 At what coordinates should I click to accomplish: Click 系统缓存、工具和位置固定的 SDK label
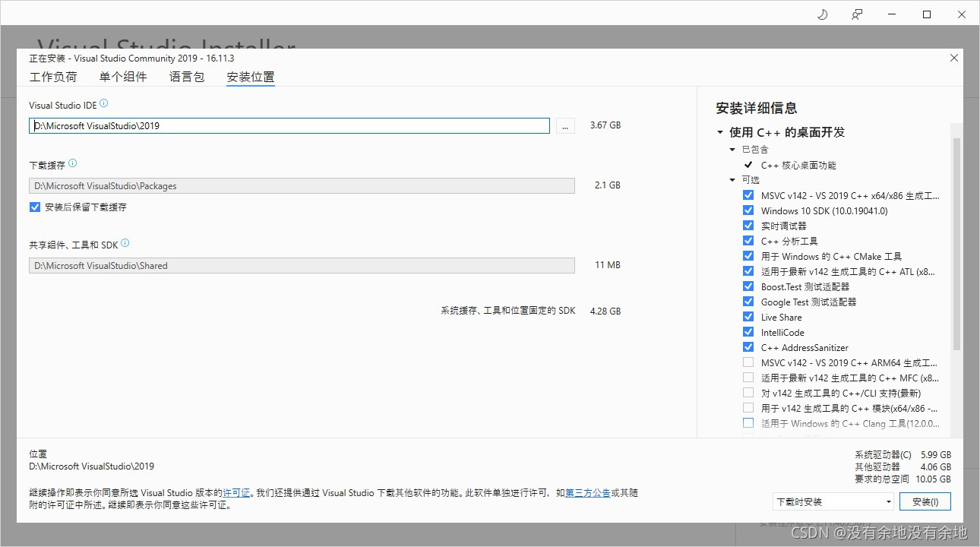508,311
